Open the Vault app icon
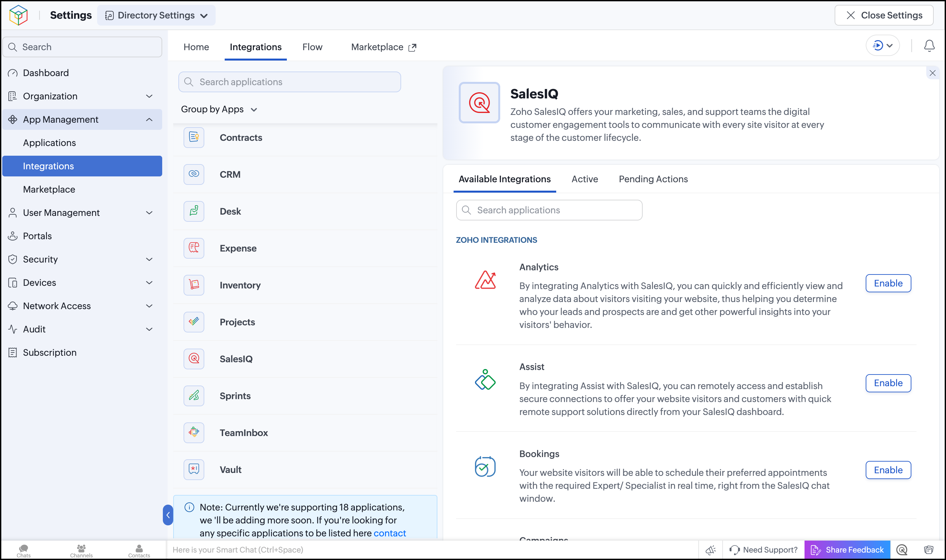Screen dimensions: 946x560 coord(194,469)
